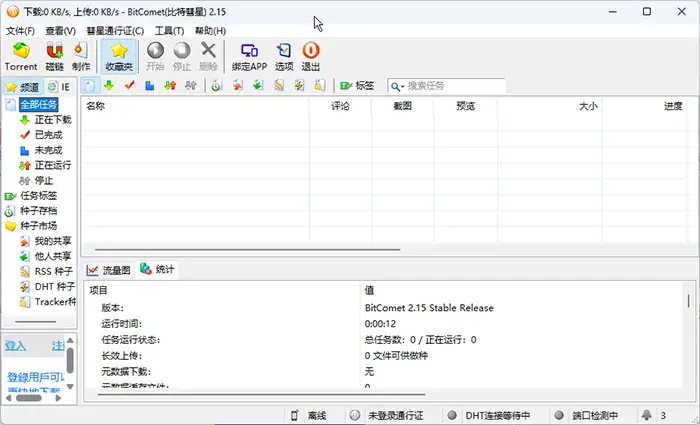Select 正在下载 in the sidebar tree
The width and height of the screenshot is (700, 425).
click(x=53, y=120)
